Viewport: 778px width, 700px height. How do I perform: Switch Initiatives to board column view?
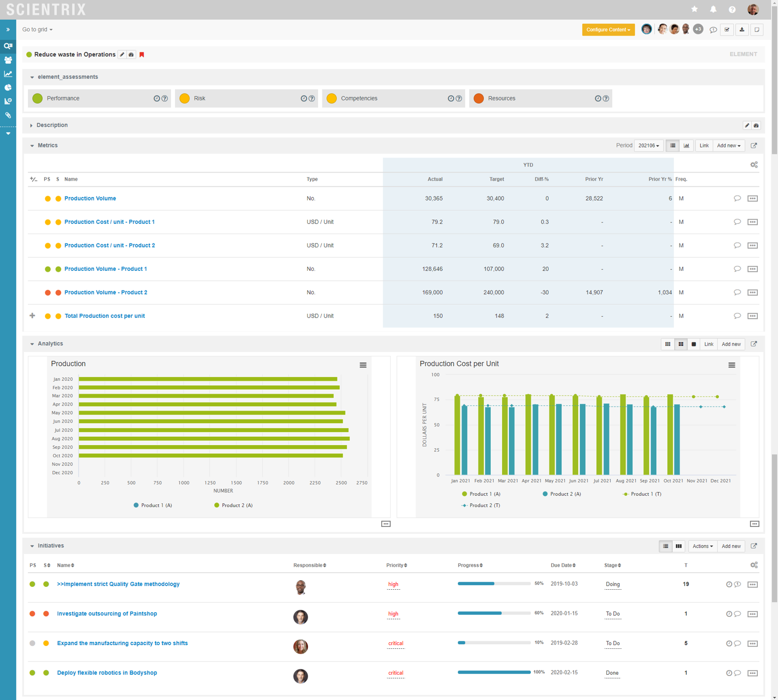(678, 546)
